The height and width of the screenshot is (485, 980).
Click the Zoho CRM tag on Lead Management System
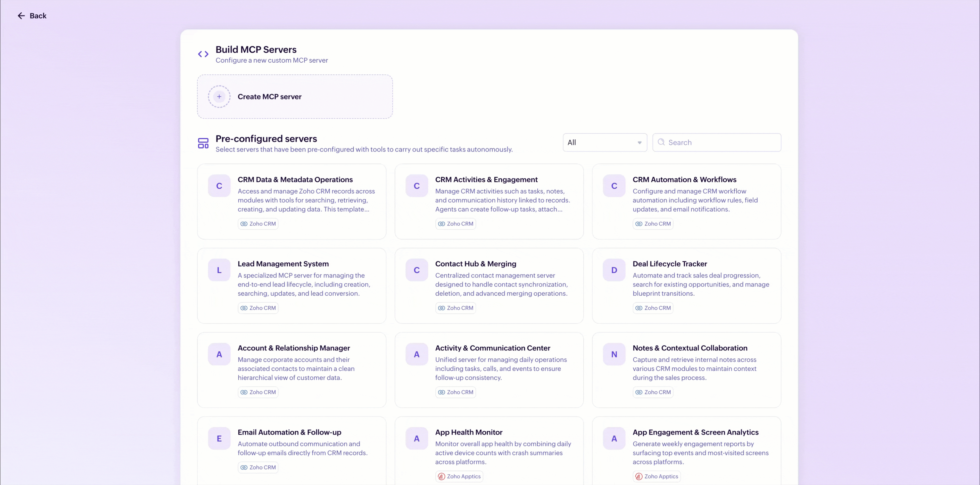coord(258,308)
